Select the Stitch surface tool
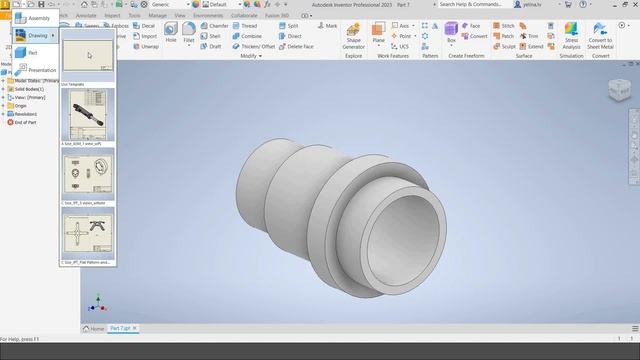 [x=504, y=26]
